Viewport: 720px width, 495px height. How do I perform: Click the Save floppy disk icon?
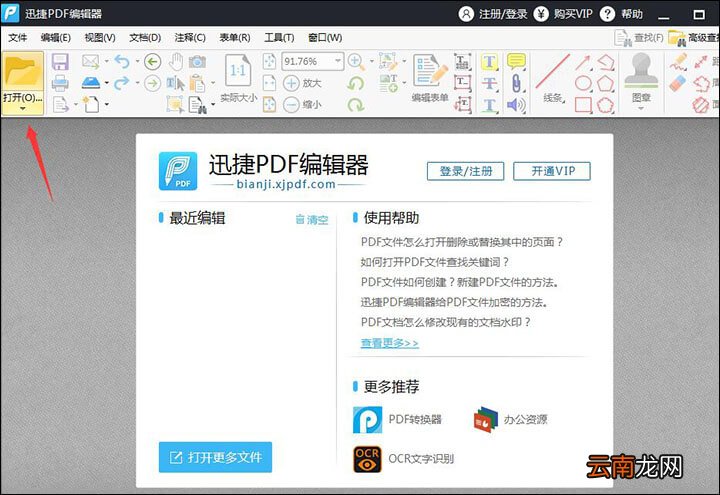[x=60, y=61]
